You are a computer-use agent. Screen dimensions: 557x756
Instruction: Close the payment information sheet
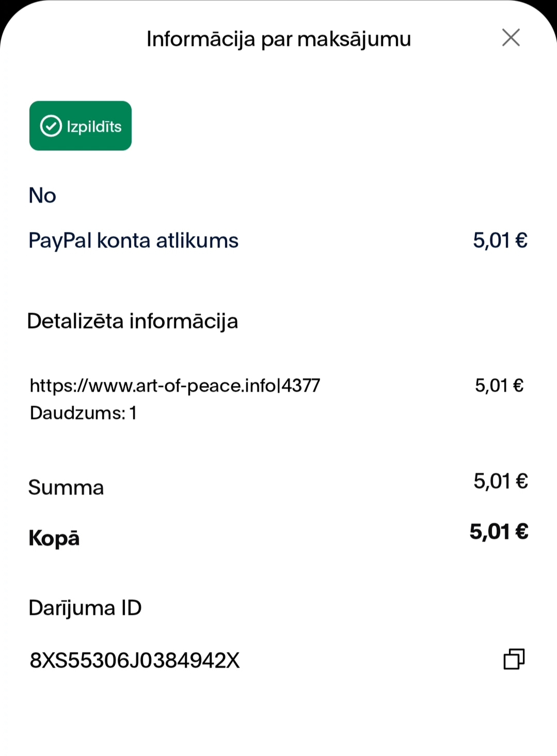coord(511,38)
